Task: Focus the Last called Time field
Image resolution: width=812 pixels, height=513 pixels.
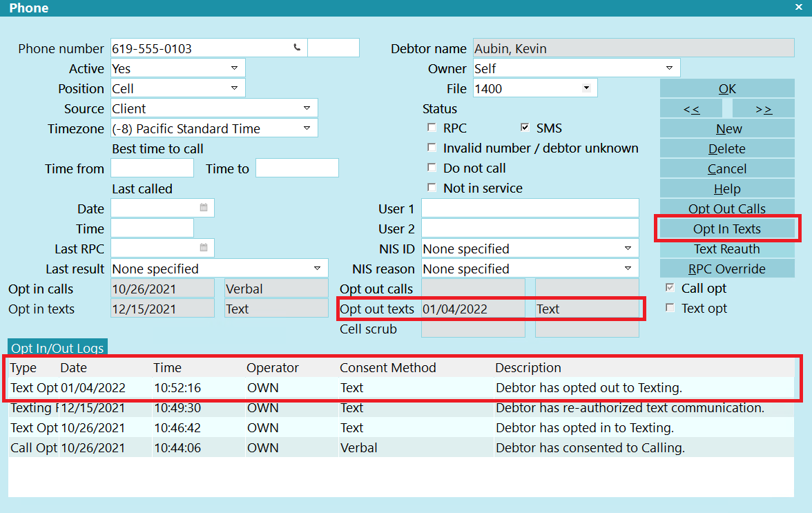Action: tap(152, 229)
